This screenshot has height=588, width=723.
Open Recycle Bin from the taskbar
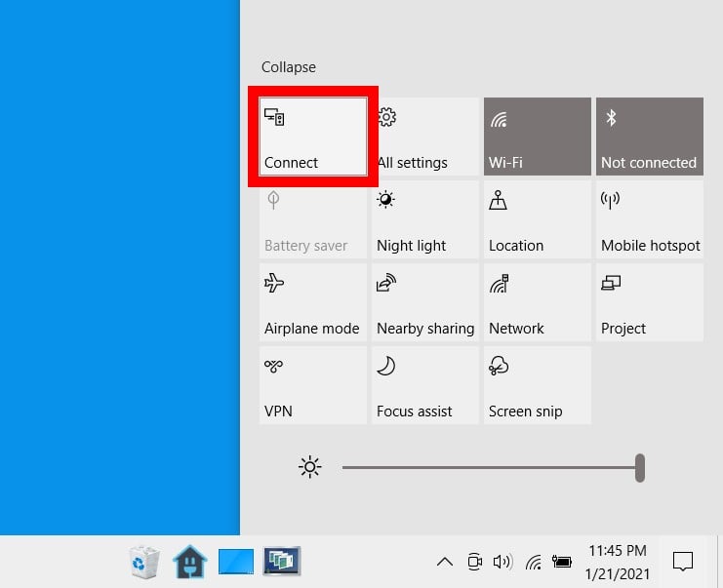(144, 562)
